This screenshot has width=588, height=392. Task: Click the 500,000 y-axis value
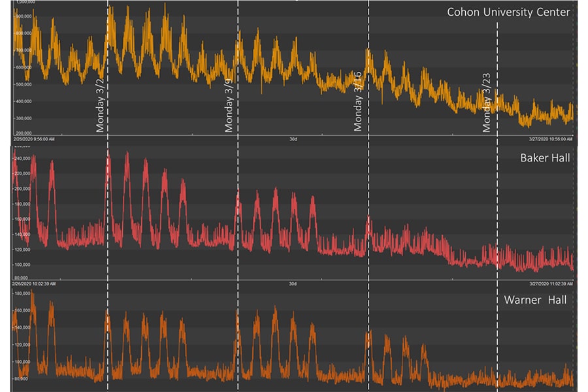pyautogui.click(x=24, y=84)
